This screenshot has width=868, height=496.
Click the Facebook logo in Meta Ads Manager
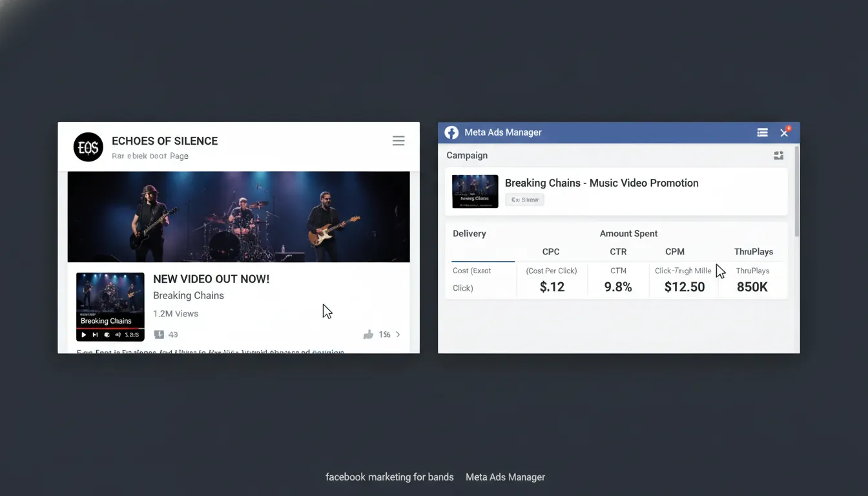[451, 132]
